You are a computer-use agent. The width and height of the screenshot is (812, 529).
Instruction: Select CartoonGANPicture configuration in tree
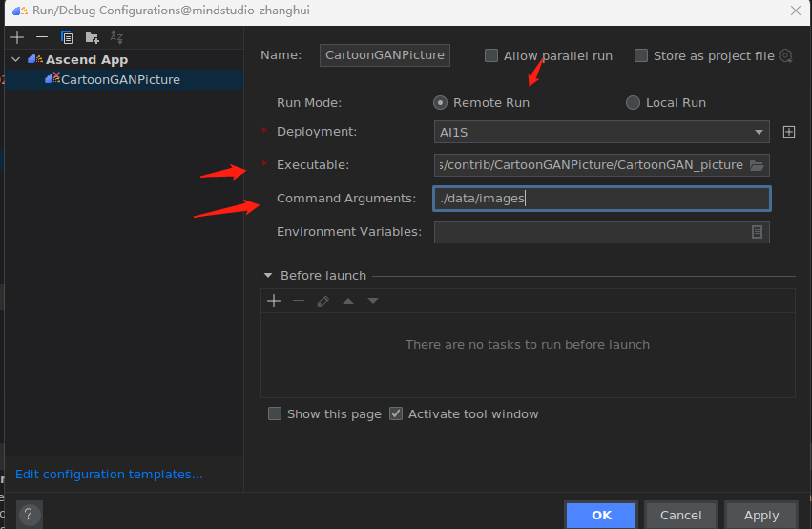click(119, 79)
